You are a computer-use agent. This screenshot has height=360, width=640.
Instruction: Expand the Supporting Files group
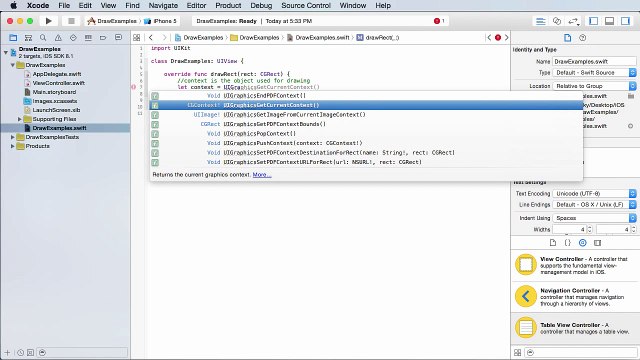[20, 119]
